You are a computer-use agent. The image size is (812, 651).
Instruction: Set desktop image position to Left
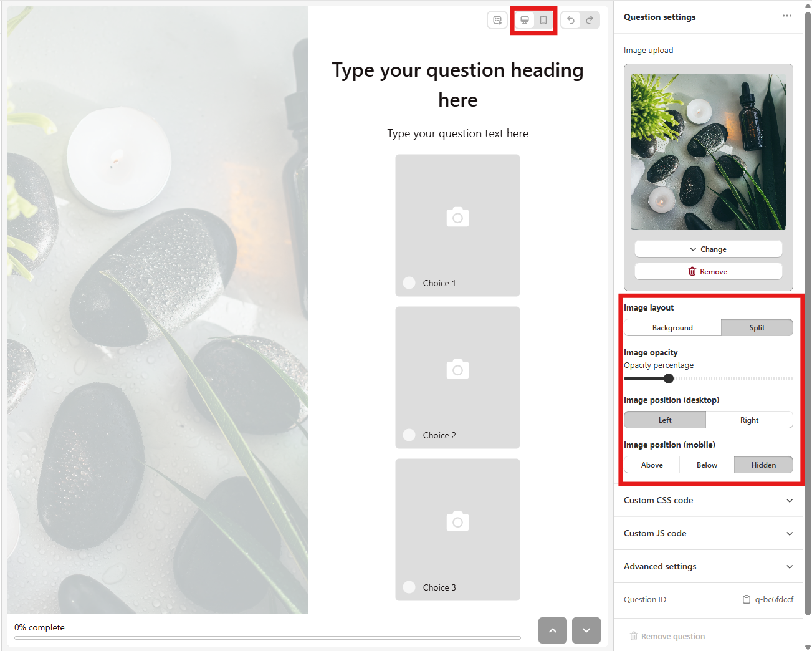665,420
